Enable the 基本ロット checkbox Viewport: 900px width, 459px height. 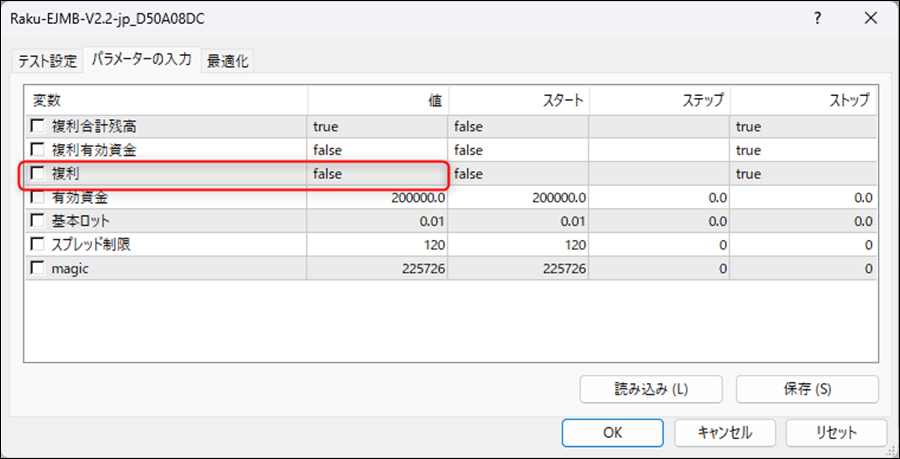pyautogui.click(x=38, y=221)
